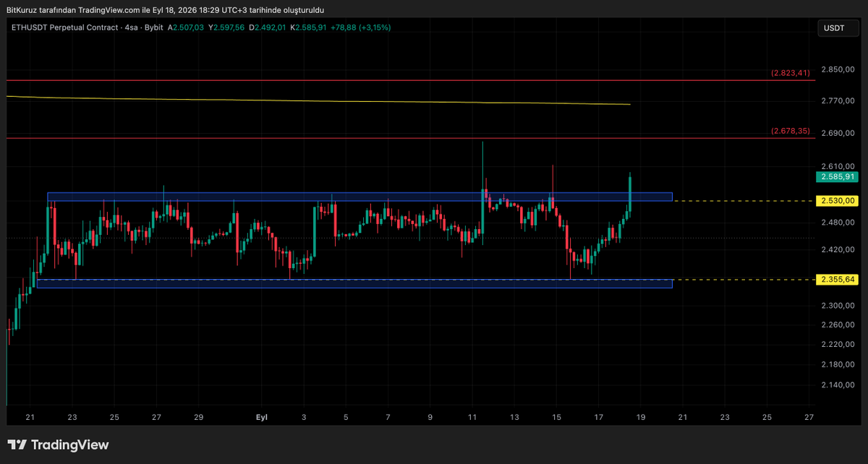Click the 2.690,00 price axis value

pyautogui.click(x=838, y=134)
